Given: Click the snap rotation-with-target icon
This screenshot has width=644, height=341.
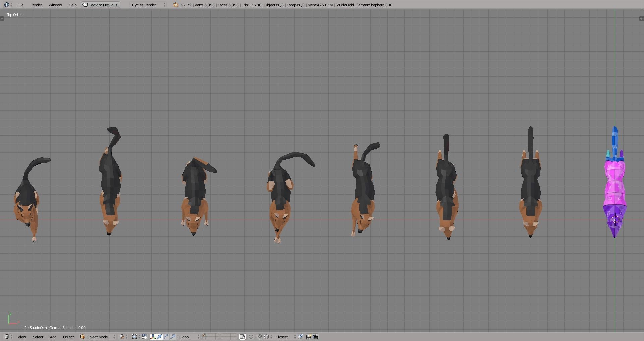Looking at the screenshot, I should pos(300,337).
